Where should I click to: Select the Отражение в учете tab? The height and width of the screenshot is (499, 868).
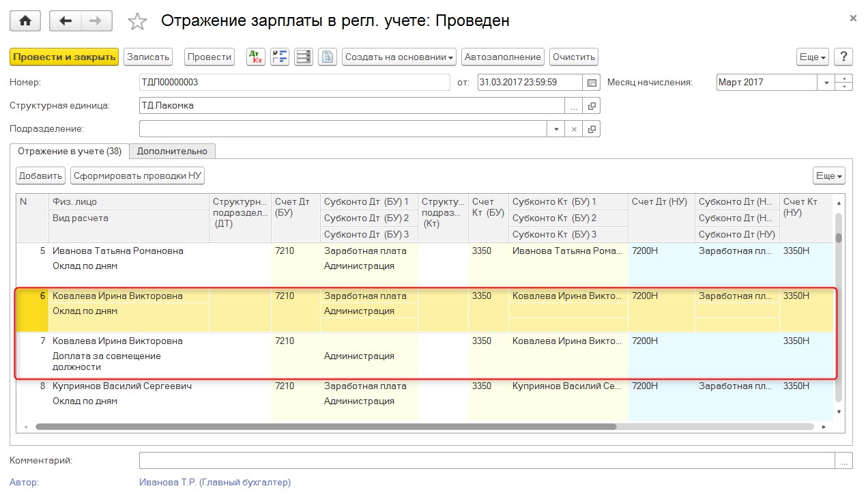(70, 151)
